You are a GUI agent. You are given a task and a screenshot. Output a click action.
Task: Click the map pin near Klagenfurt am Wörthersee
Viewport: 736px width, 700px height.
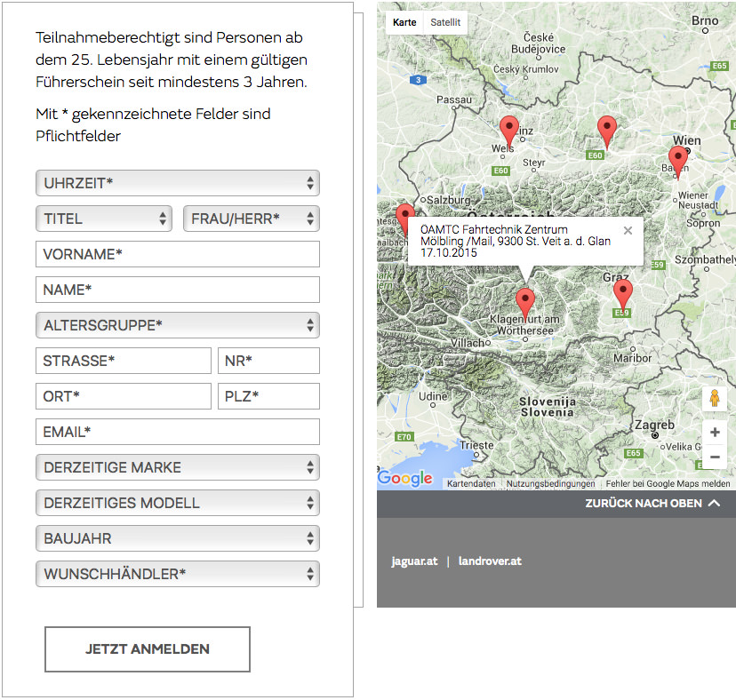point(524,304)
